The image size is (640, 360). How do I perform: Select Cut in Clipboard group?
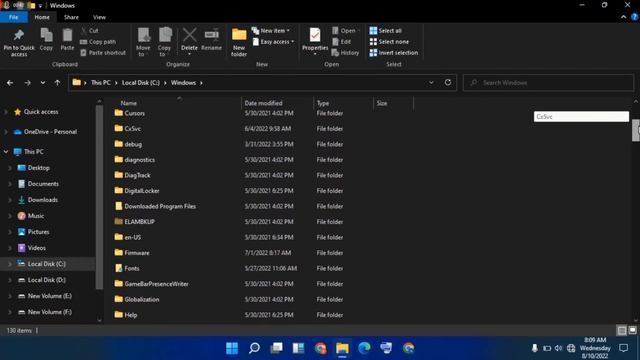(89, 31)
